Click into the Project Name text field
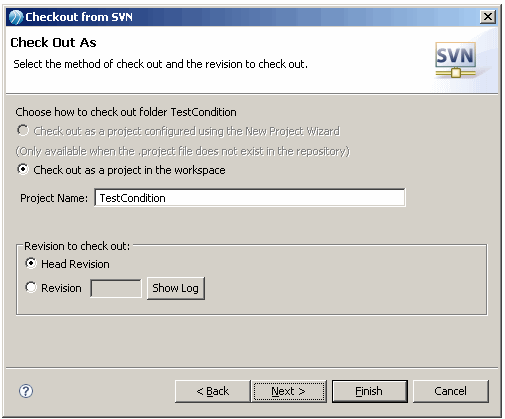The image size is (505, 419). tap(250, 198)
